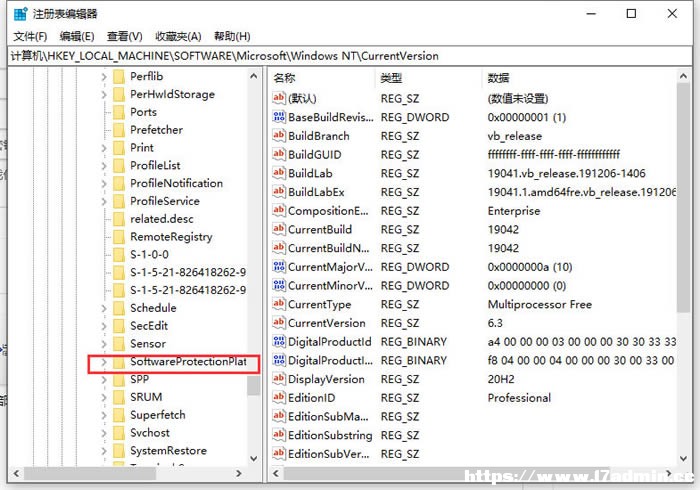Screen dimensions: 700x490
Task: Click the EditionID string icon
Action: click(279, 398)
